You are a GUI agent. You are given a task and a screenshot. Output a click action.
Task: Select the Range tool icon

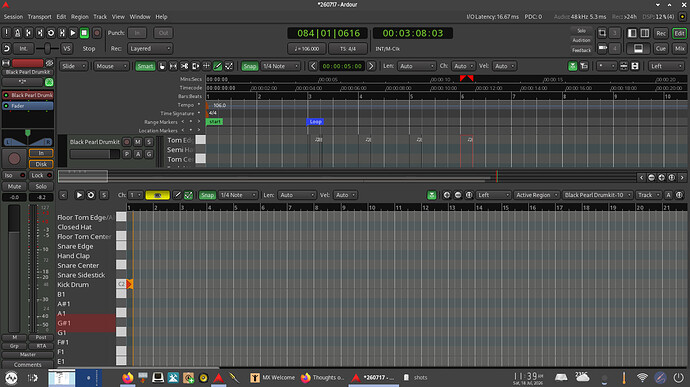pos(173,66)
